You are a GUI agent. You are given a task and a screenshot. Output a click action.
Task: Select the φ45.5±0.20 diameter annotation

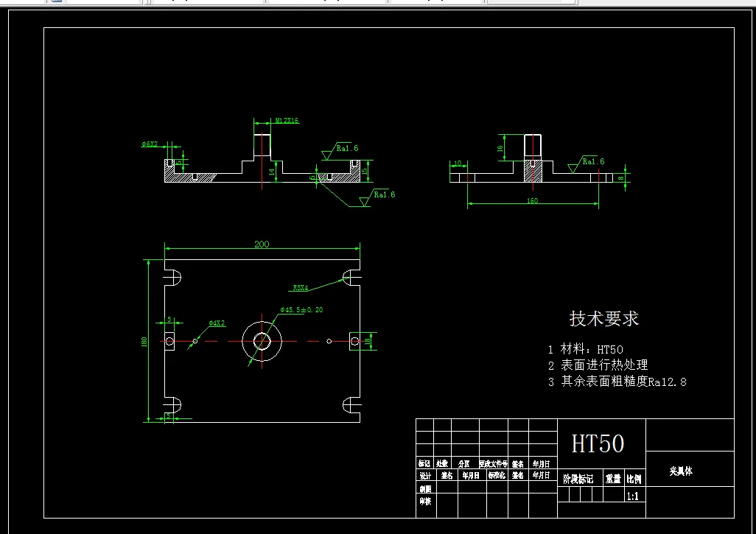pyautogui.click(x=302, y=310)
